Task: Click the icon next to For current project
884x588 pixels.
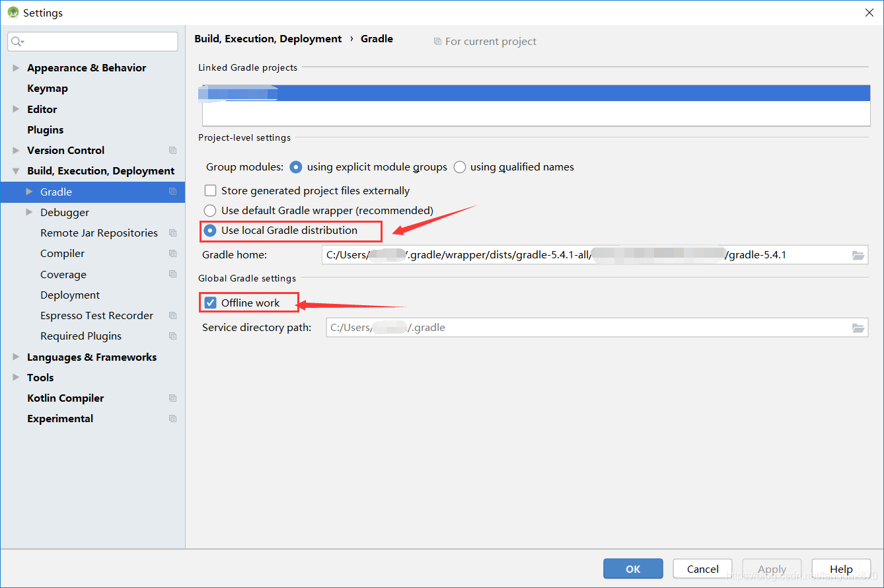Action: click(437, 42)
